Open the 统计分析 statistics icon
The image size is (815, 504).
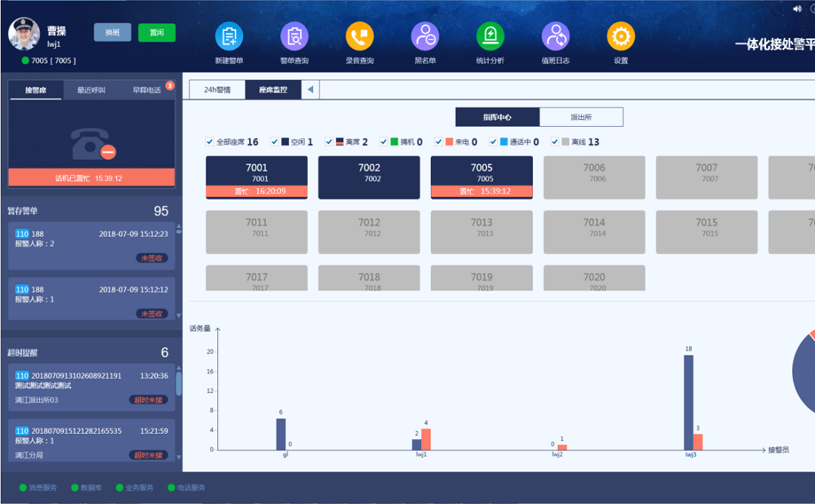490,36
